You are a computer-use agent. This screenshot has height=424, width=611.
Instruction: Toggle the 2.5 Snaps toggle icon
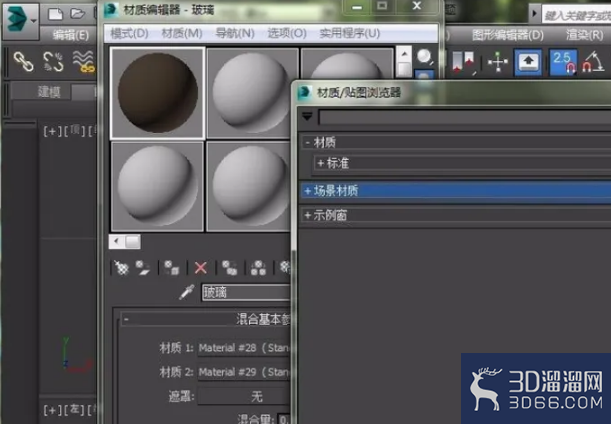click(563, 62)
